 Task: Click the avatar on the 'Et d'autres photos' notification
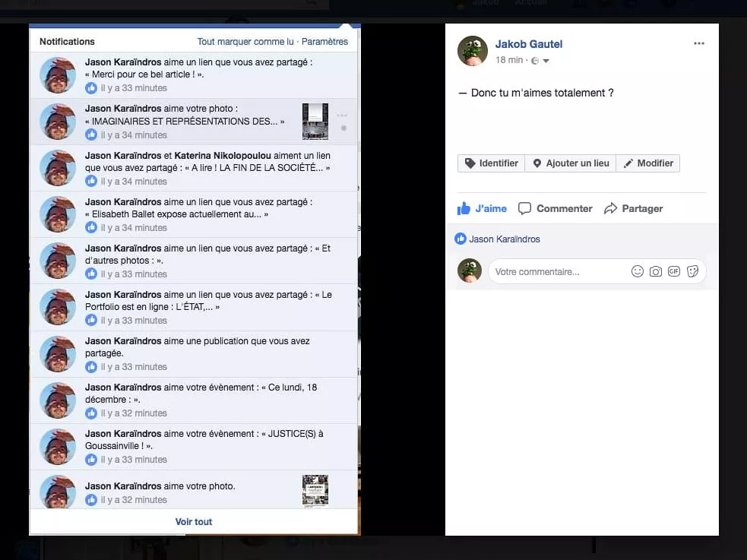(x=58, y=261)
